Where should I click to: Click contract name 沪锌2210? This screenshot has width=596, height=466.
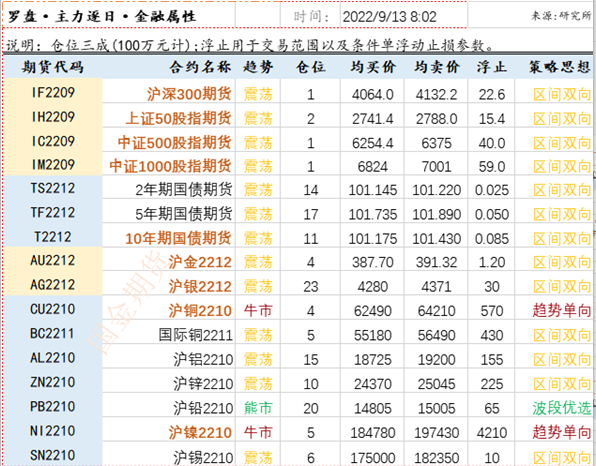click(x=203, y=384)
